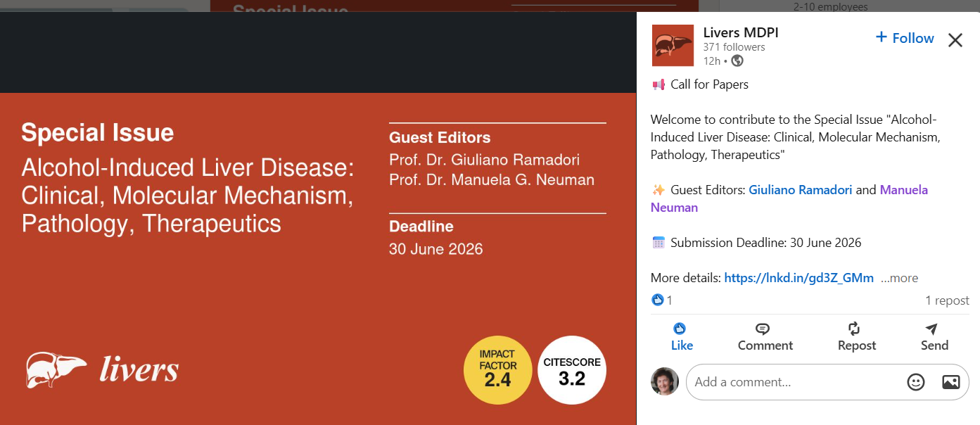Open the emoji picker in comment box
The height and width of the screenshot is (425, 980).
915,382
